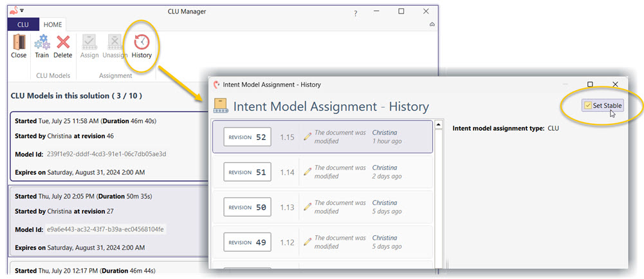Click the pencil icon for revision 50
Image resolution: width=644 pixels, height=279 pixels.
pos(308,207)
